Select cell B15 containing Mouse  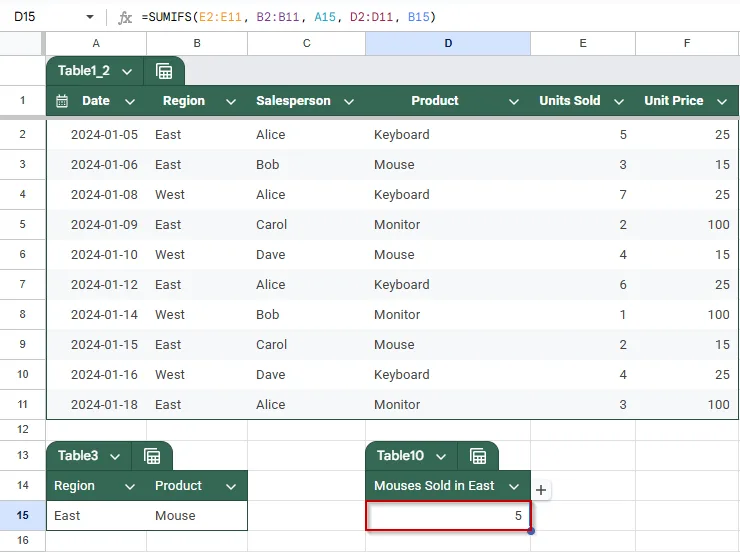coord(197,516)
